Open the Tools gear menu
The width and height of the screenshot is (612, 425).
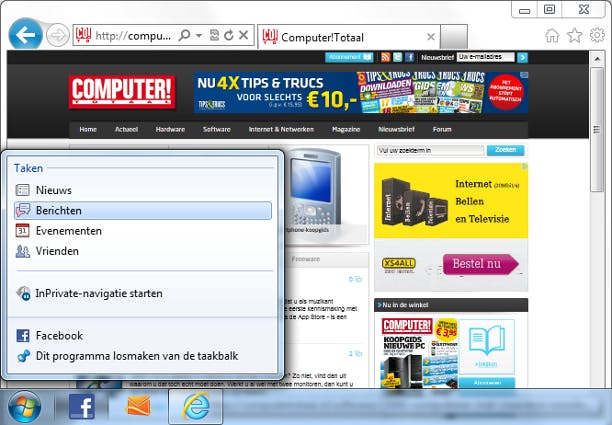tap(597, 35)
